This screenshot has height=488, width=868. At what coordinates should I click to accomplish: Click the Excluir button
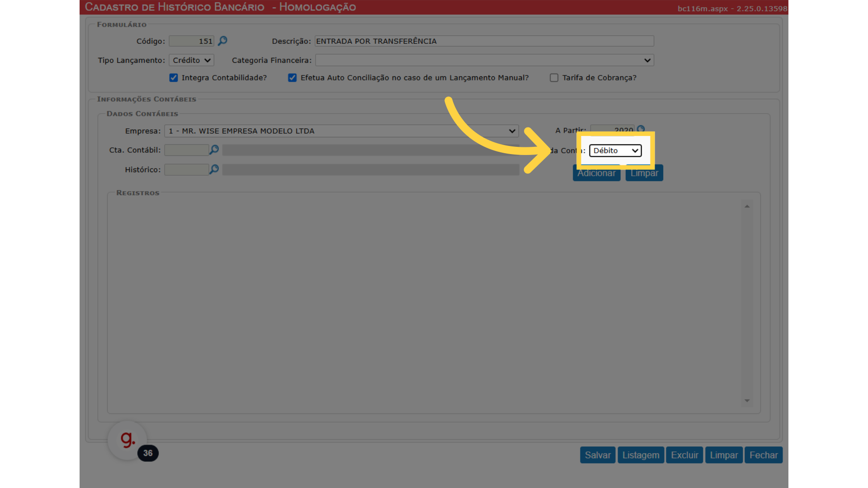point(684,455)
